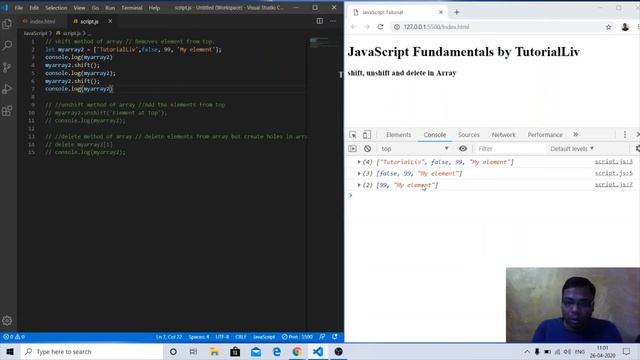Image resolution: width=640 pixels, height=360 pixels.
Task: Open the Default levels dropdown
Action: click(572, 149)
